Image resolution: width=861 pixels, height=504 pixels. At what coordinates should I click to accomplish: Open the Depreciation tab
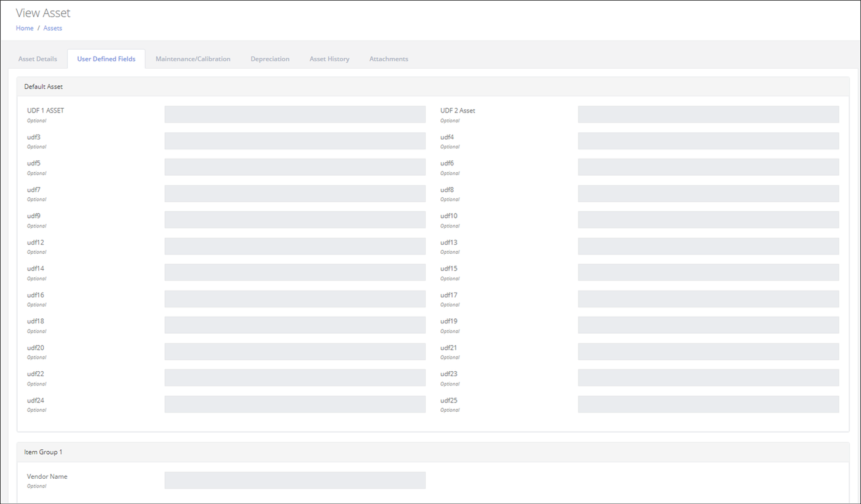pos(270,59)
